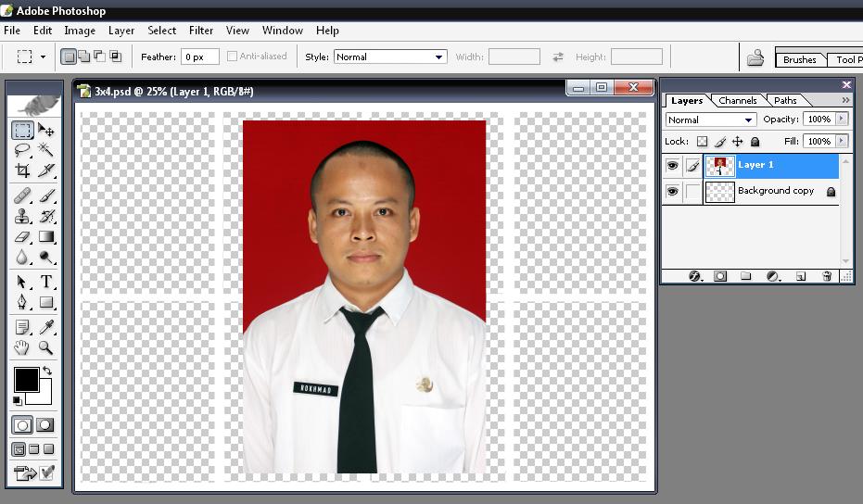Image resolution: width=863 pixels, height=504 pixels.
Task: Select the Rectangle shape tool
Action: 46,303
